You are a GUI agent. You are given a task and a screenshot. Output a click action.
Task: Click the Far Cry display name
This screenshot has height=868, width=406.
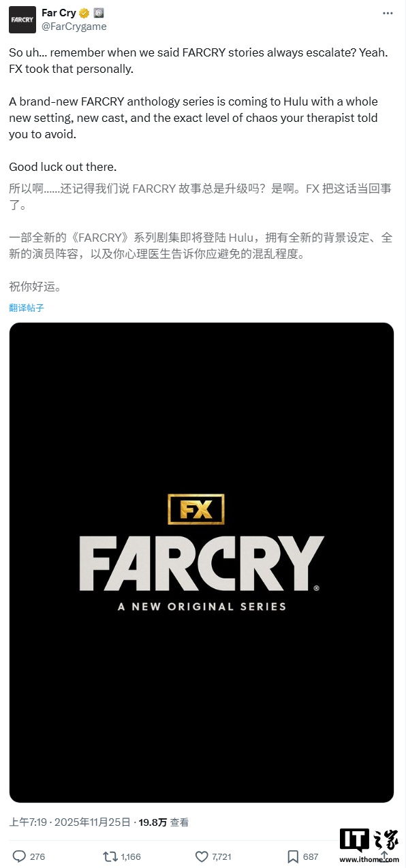click(x=59, y=13)
